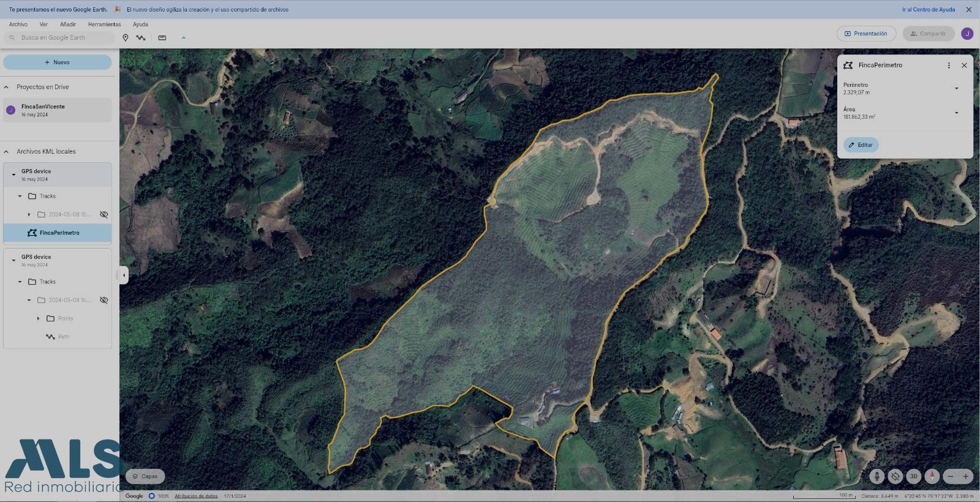The width and height of the screenshot is (980, 502).
Task: Select the draw path or polygon tool
Action: point(141,38)
